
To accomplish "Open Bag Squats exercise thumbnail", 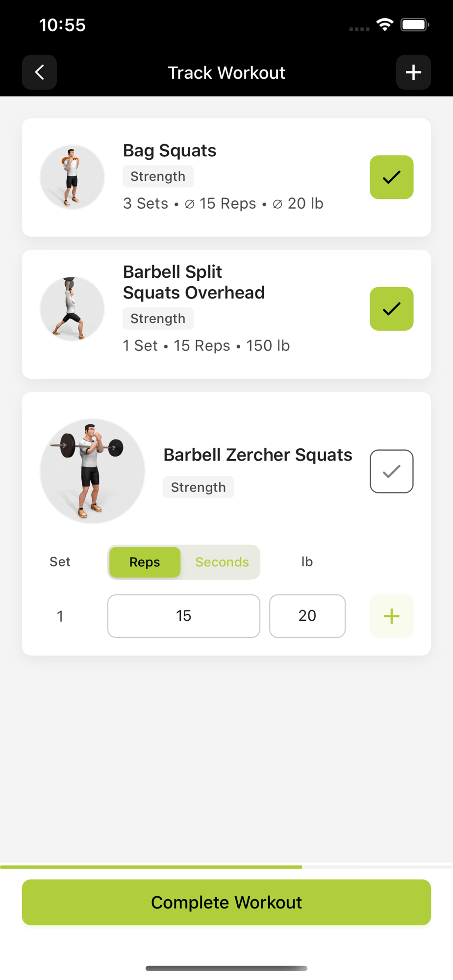I will (x=72, y=177).
